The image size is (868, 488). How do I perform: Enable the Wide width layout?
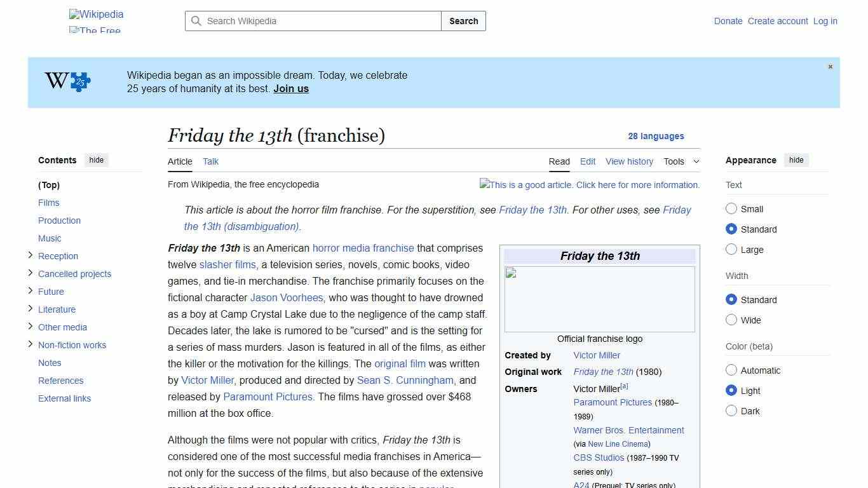731,320
